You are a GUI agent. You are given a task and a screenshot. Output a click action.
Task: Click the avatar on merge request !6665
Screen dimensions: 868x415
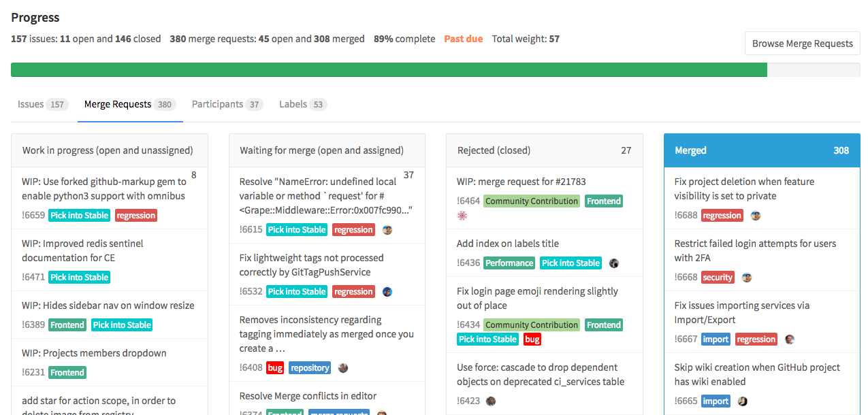[x=742, y=401]
